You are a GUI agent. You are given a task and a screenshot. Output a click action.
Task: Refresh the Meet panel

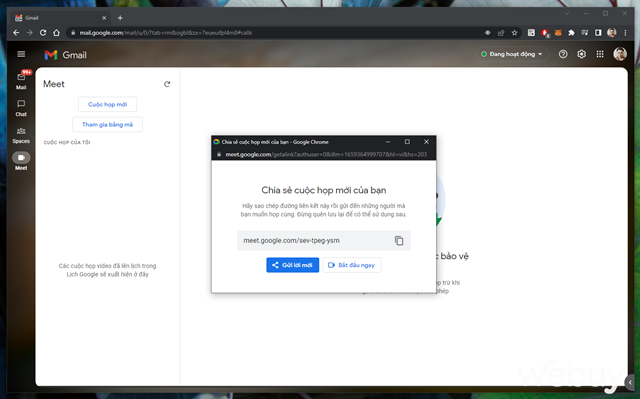[167, 84]
